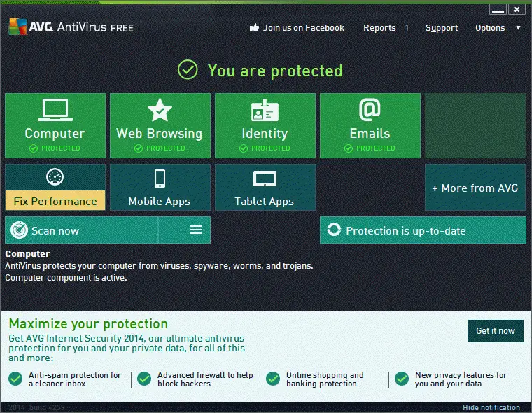
Task: Click the New privacy features checkmark icon
Action: [x=402, y=379]
